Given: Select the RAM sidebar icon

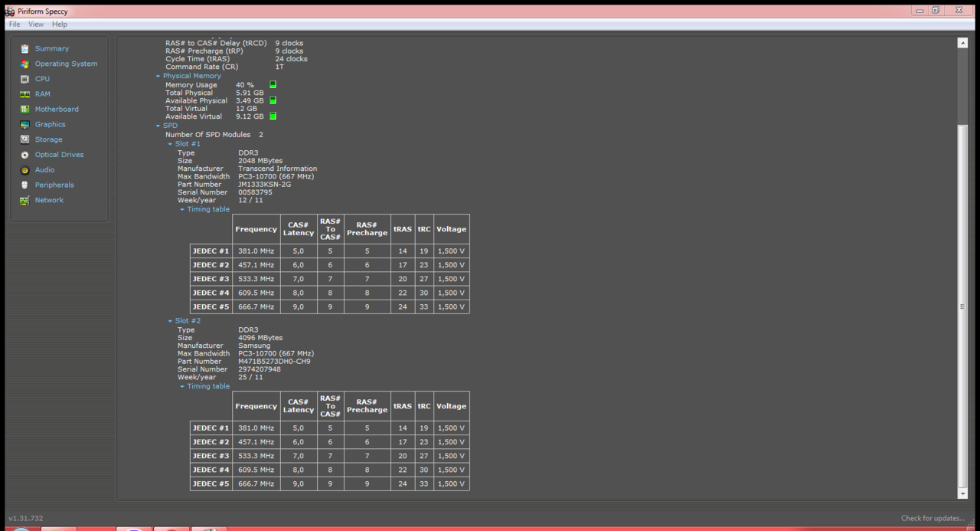Looking at the screenshot, I should [x=24, y=94].
